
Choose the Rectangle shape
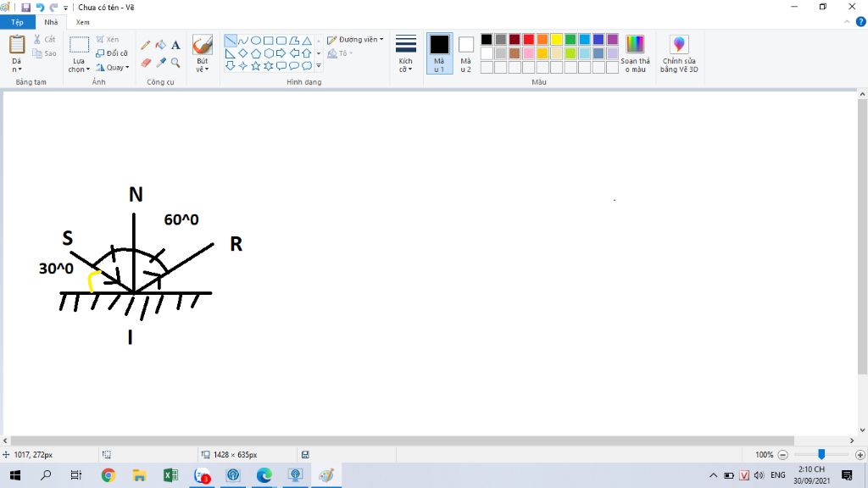[x=269, y=41]
